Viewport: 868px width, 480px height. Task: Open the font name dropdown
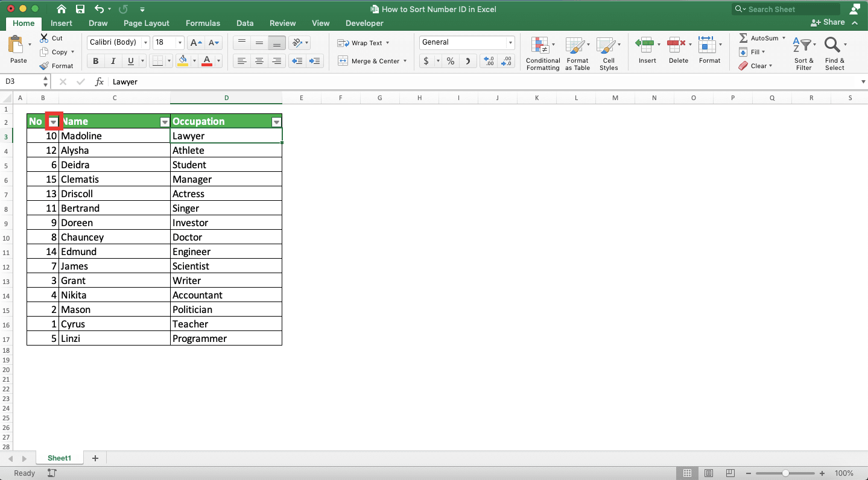[145, 43]
